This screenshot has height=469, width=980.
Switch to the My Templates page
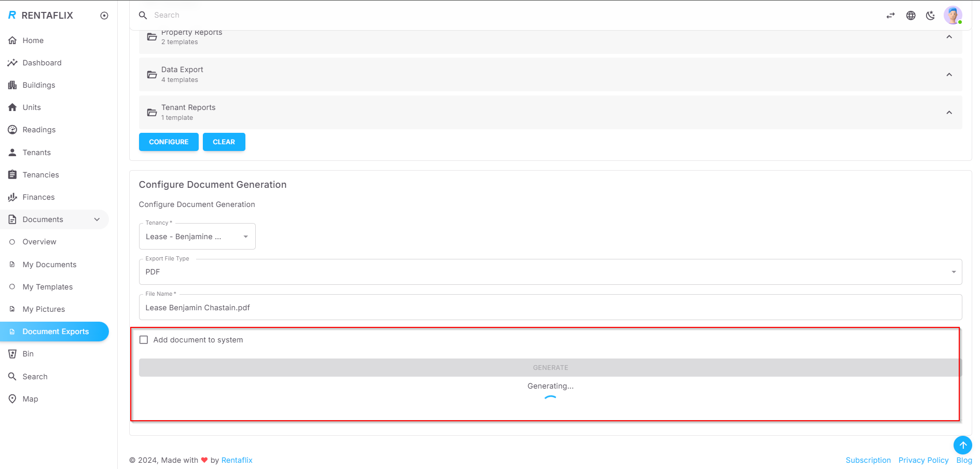47,286
